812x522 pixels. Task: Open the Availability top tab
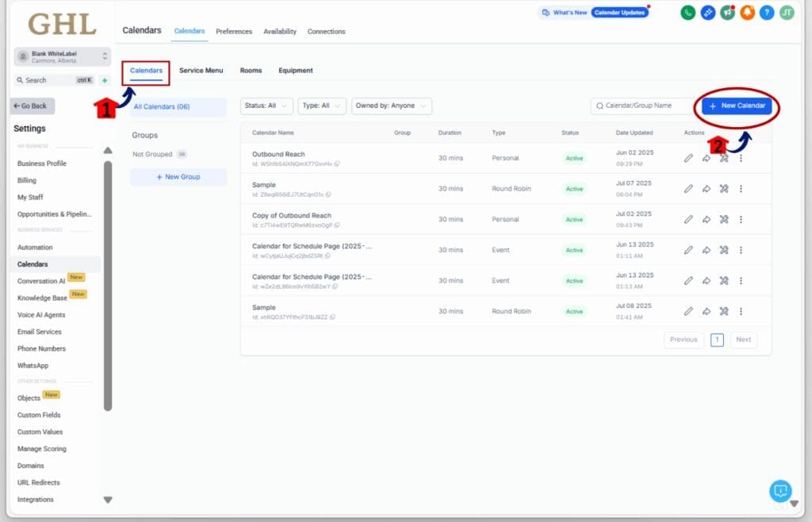pos(280,32)
